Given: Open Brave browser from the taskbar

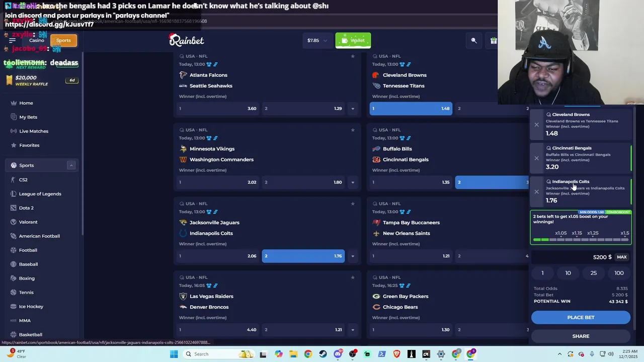Looking at the screenshot, I should [396, 354].
